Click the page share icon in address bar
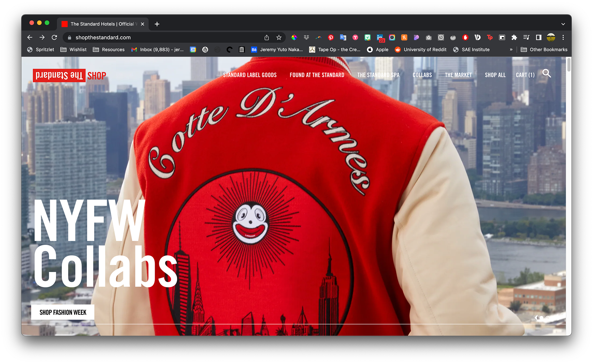The width and height of the screenshot is (593, 364). tap(267, 38)
